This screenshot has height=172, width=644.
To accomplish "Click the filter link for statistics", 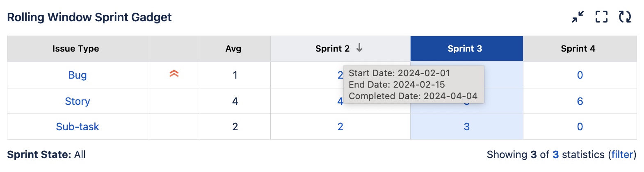I will 622,154.
